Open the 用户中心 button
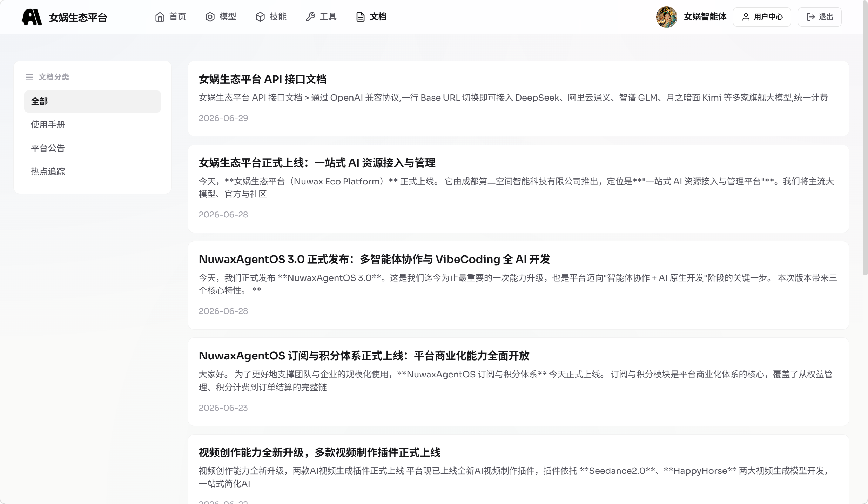The width and height of the screenshot is (868, 504). [762, 17]
